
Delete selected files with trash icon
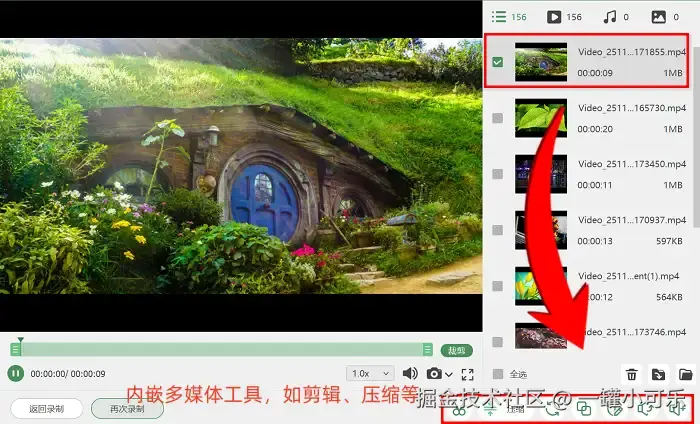tap(632, 374)
